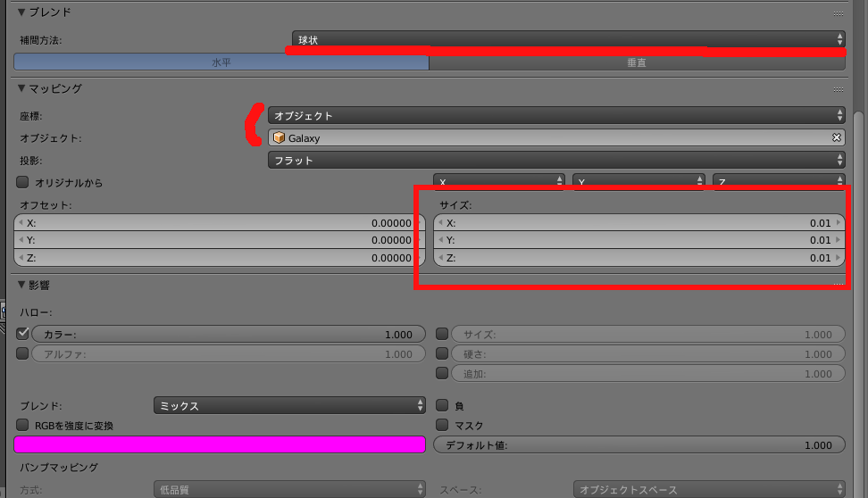Increase サイズ X with right arrow
This screenshot has height=498, width=868.
click(x=839, y=222)
